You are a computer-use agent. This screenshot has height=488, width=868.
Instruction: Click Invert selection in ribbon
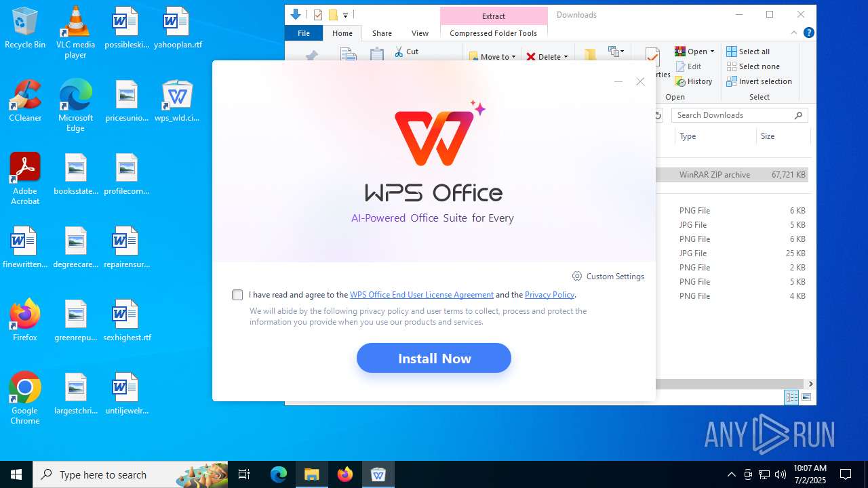pos(759,81)
